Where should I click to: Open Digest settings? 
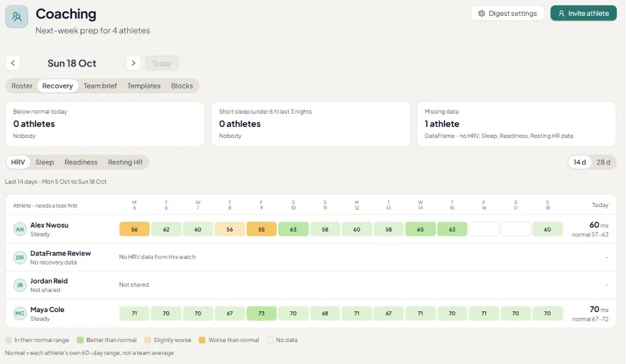(x=507, y=13)
